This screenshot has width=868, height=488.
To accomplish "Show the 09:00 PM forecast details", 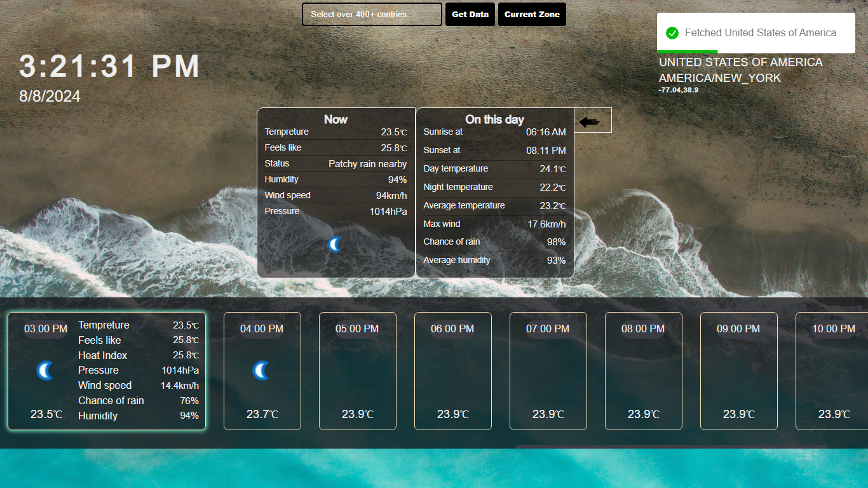I will click(738, 371).
